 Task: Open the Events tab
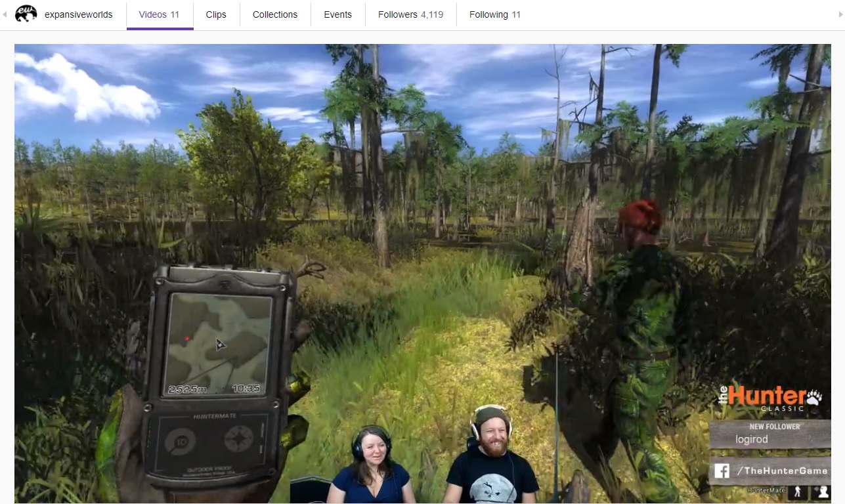338,14
